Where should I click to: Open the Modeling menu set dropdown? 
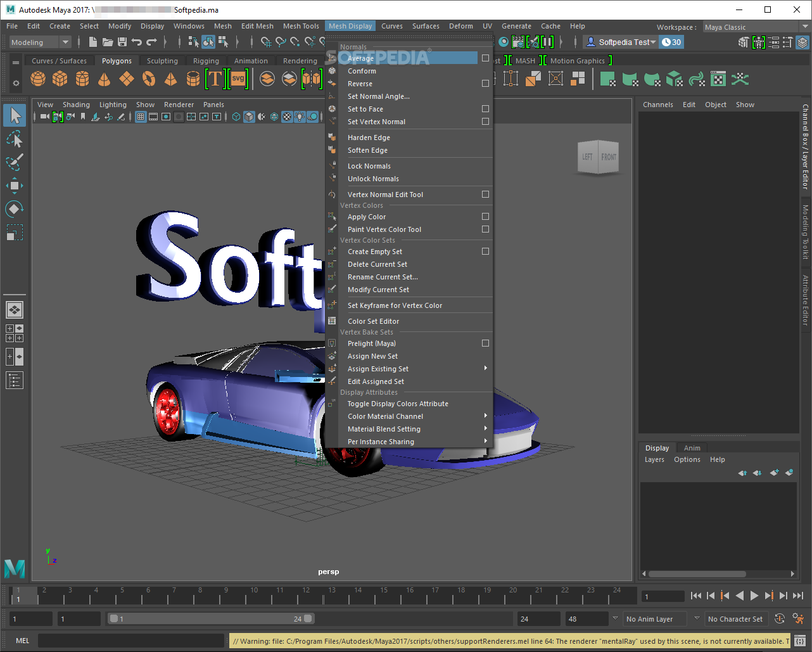[x=40, y=42]
